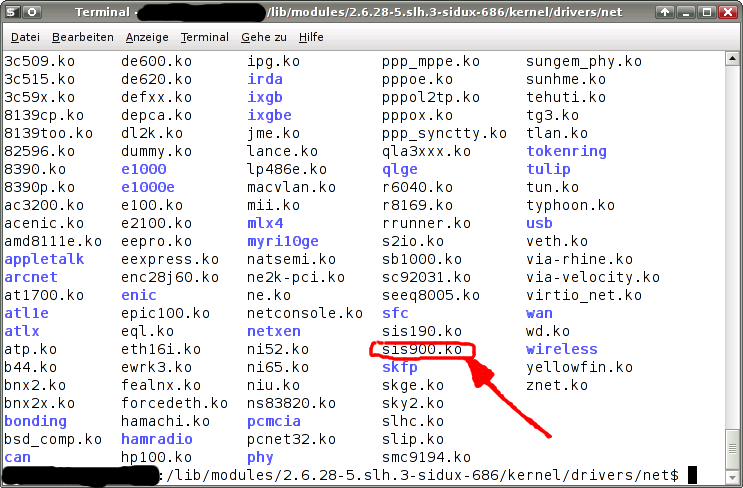
Task: Click the smc9194.ko file name
Action: 426,457
